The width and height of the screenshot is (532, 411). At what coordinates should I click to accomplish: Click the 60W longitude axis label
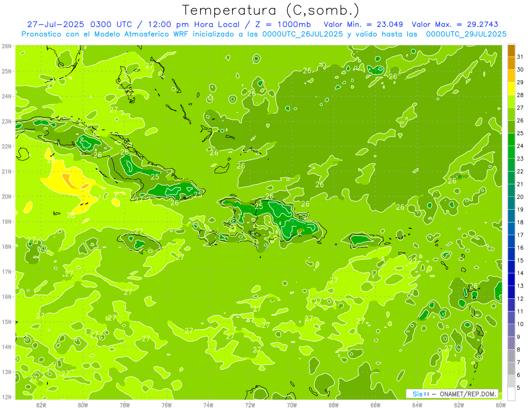501,404
